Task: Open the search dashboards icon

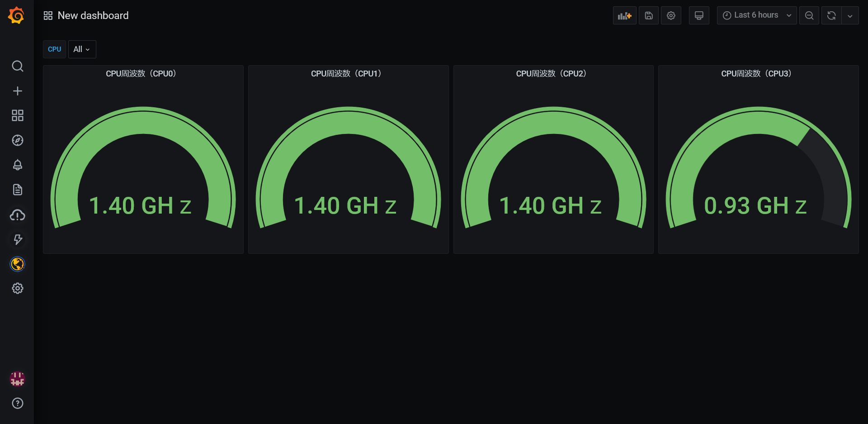Action: pyautogui.click(x=17, y=66)
